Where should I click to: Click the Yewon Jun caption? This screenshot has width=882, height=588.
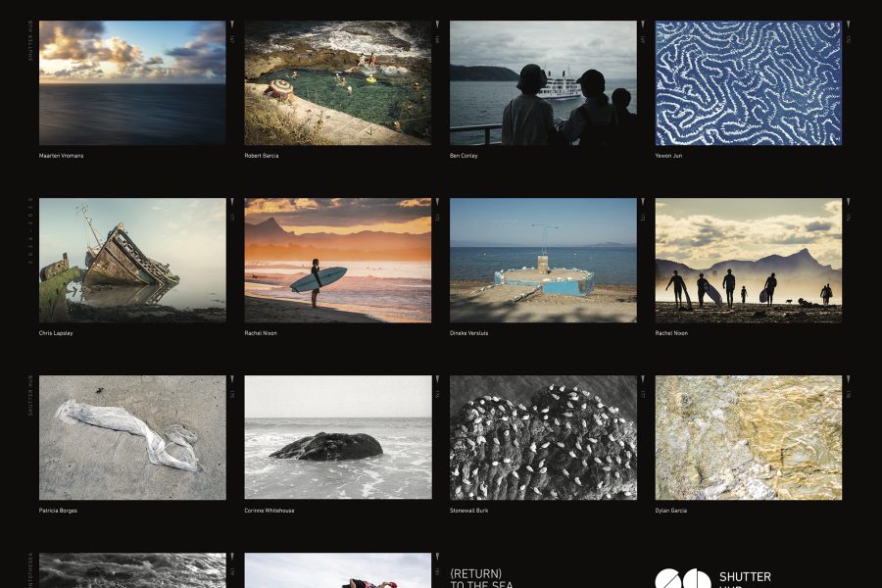[x=668, y=156]
